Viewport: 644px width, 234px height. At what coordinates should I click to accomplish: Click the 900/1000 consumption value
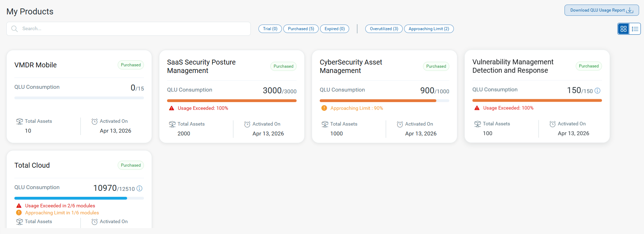435,91
